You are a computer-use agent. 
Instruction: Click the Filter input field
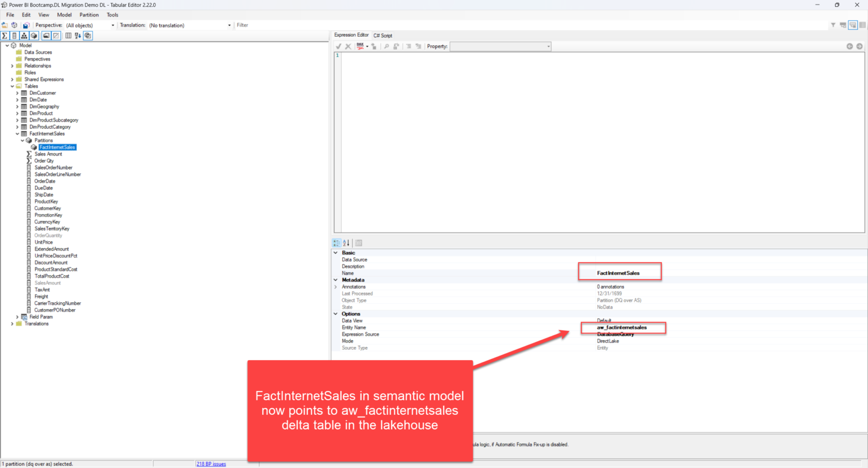click(x=531, y=25)
